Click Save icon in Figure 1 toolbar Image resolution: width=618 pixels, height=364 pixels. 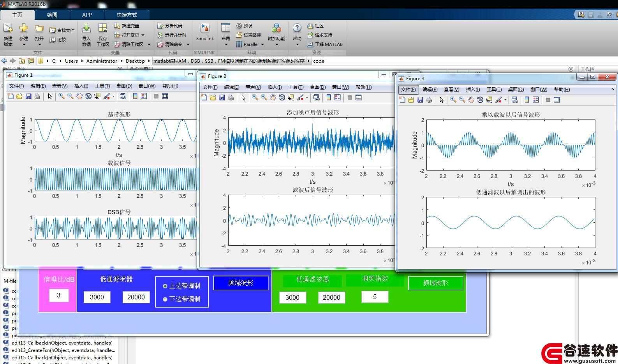point(28,96)
